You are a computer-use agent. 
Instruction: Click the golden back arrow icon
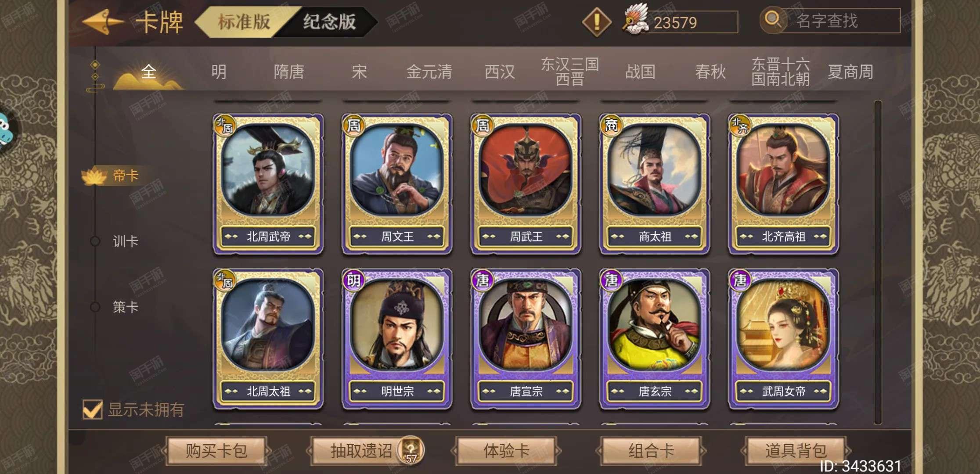[x=102, y=22]
